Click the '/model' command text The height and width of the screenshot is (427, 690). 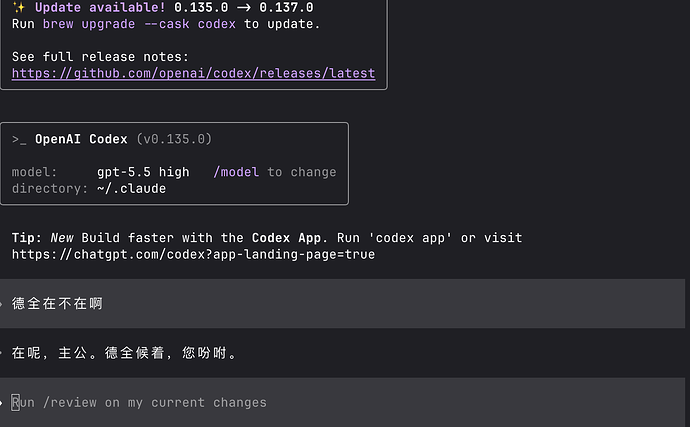(236, 172)
